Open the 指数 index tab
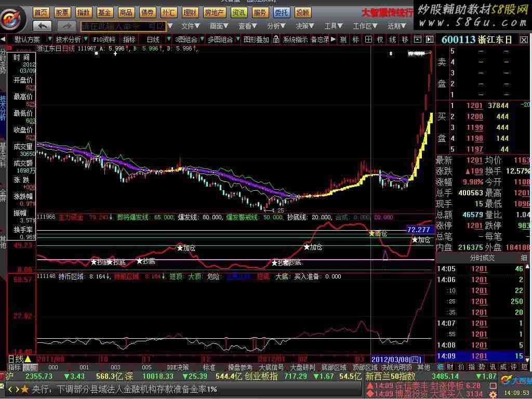 (x=84, y=13)
